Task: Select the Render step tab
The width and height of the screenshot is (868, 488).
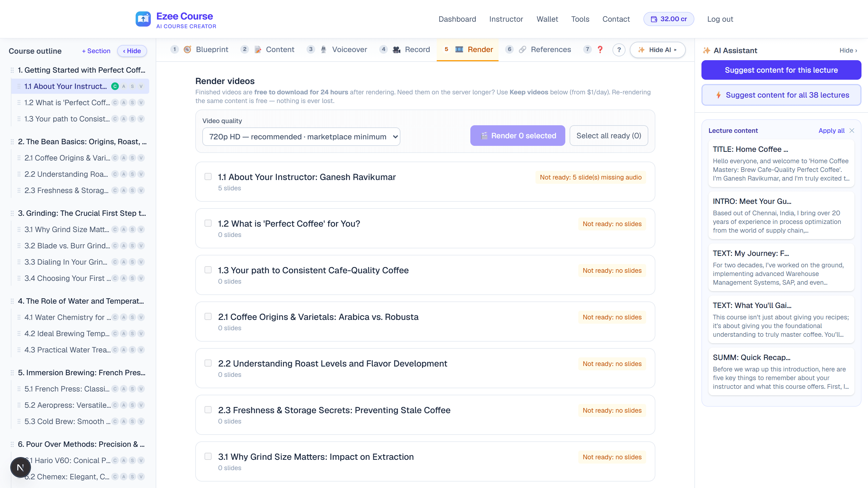Action: pos(468,50)
